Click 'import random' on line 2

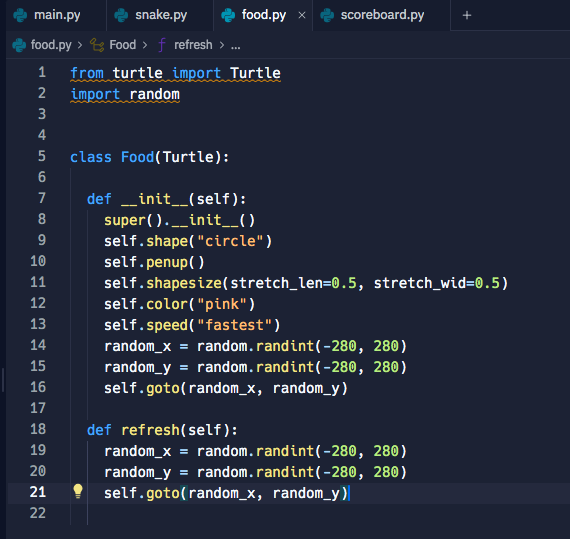coord(125,94)
